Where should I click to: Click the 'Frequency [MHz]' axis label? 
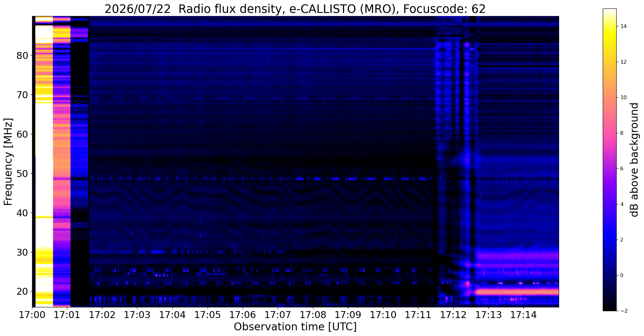(x=8, y=162)
